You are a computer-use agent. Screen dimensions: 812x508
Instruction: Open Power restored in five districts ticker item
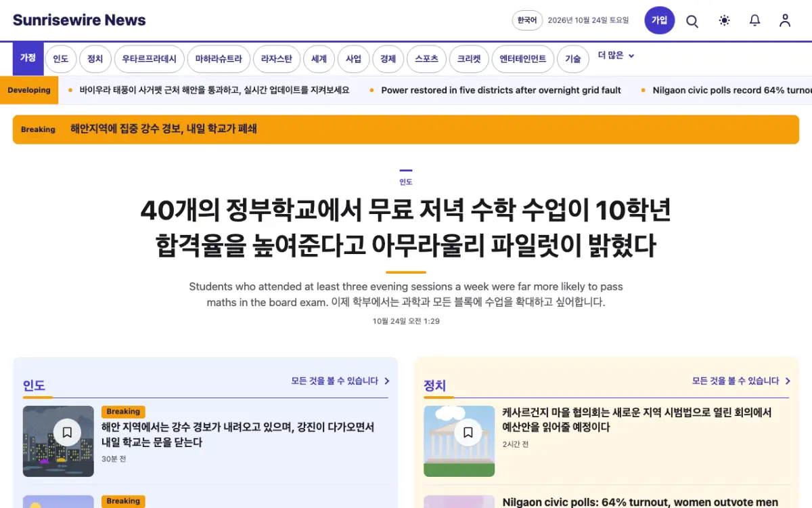(x=501, y=90)
